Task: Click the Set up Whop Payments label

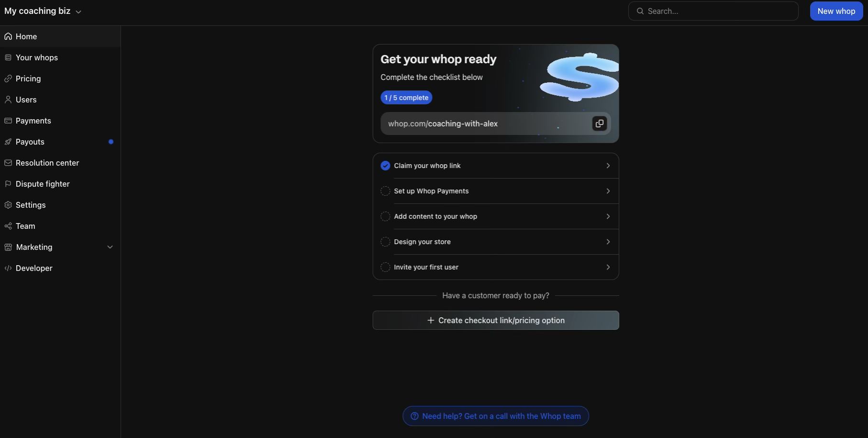Action: pos(431,191)
